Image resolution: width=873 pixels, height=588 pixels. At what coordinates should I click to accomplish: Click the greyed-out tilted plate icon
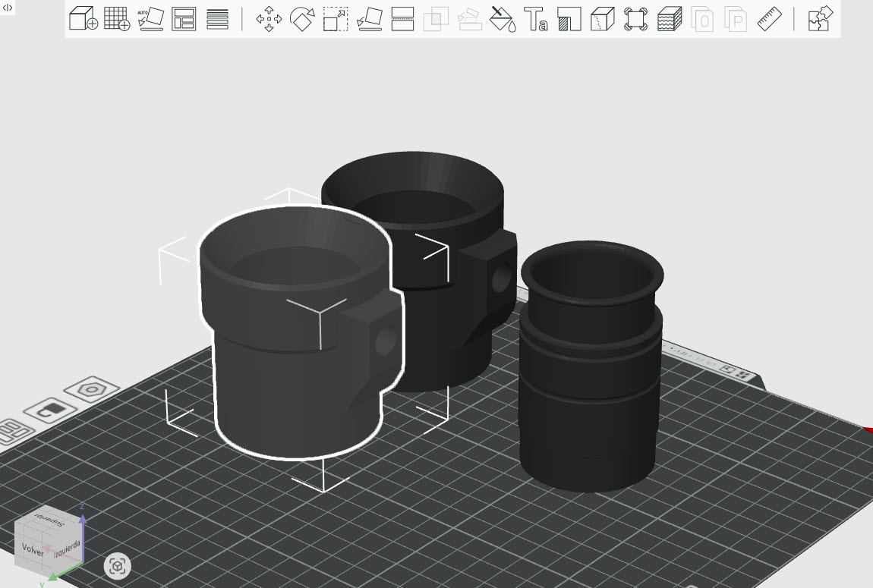(469, 19)
